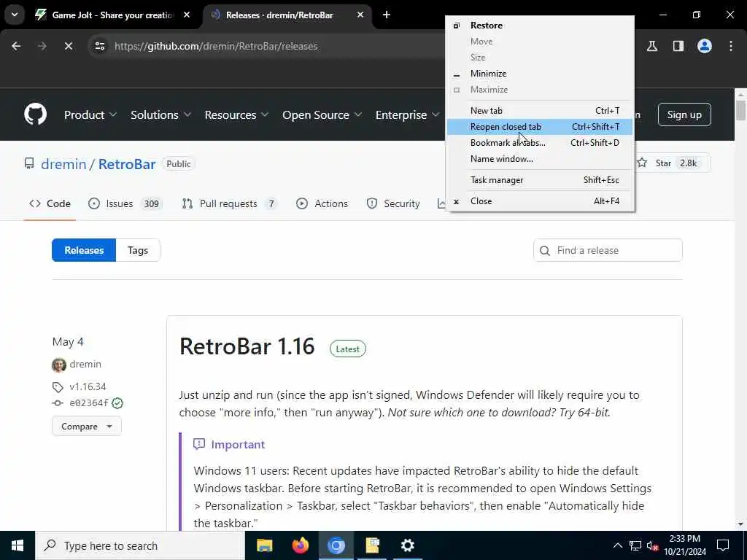
Task: Choose Reopen closed tab
Action: pyautogui.click(x=541, y=127)
